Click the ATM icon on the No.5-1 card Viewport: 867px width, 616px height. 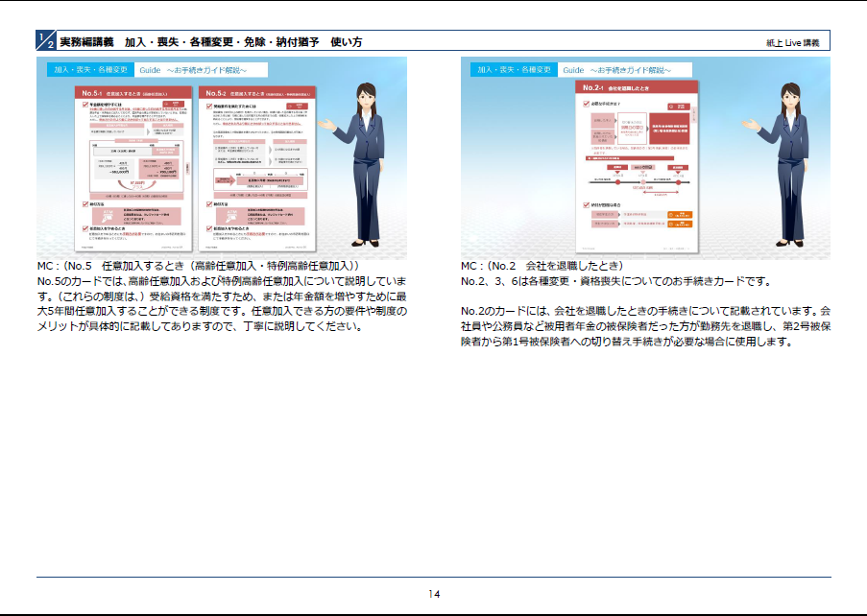click(x=108, y=214)
